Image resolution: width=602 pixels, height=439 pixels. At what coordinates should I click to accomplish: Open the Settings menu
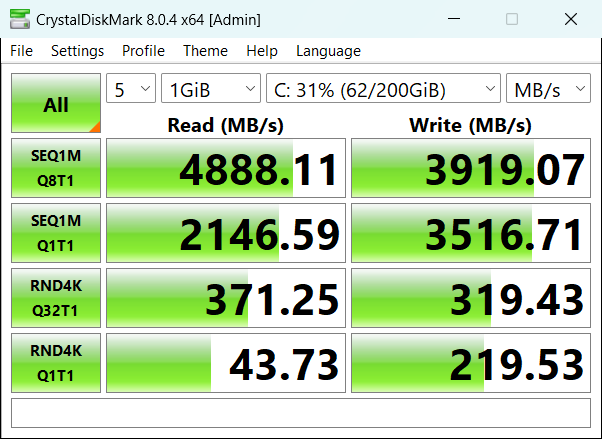click(x=77, y=51)
